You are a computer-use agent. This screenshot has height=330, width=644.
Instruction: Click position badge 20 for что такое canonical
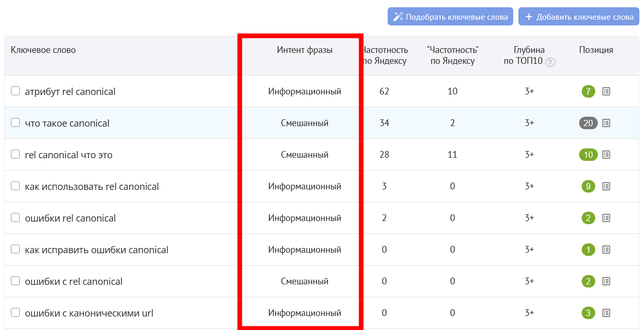click(588, 123)
